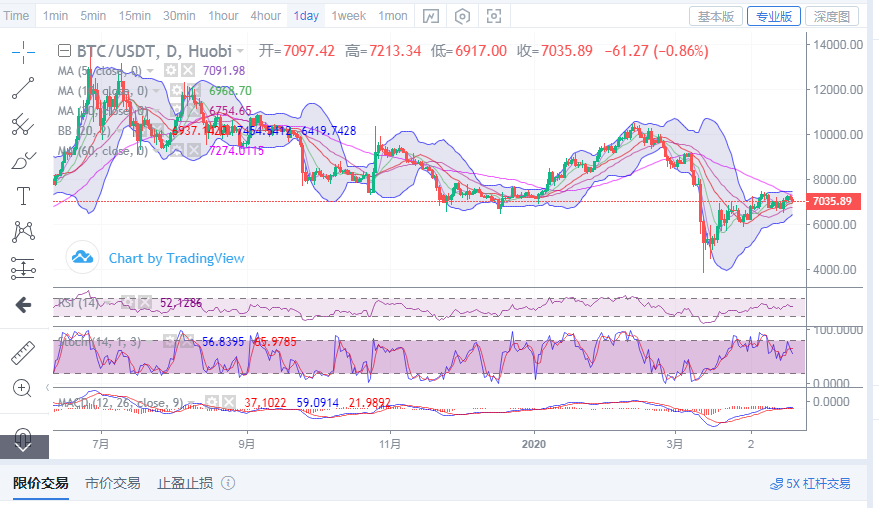
Task: Open the info icon beside 止盈止损
Action: (228, 483)
